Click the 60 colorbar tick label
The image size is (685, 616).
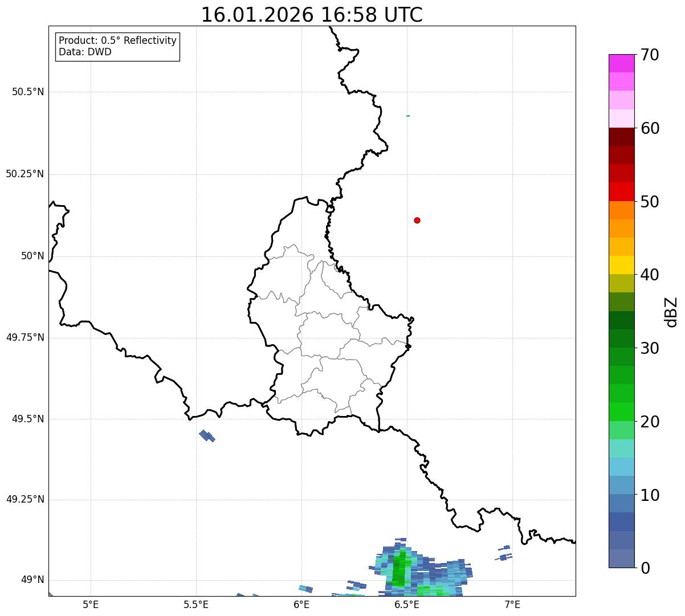650,128
